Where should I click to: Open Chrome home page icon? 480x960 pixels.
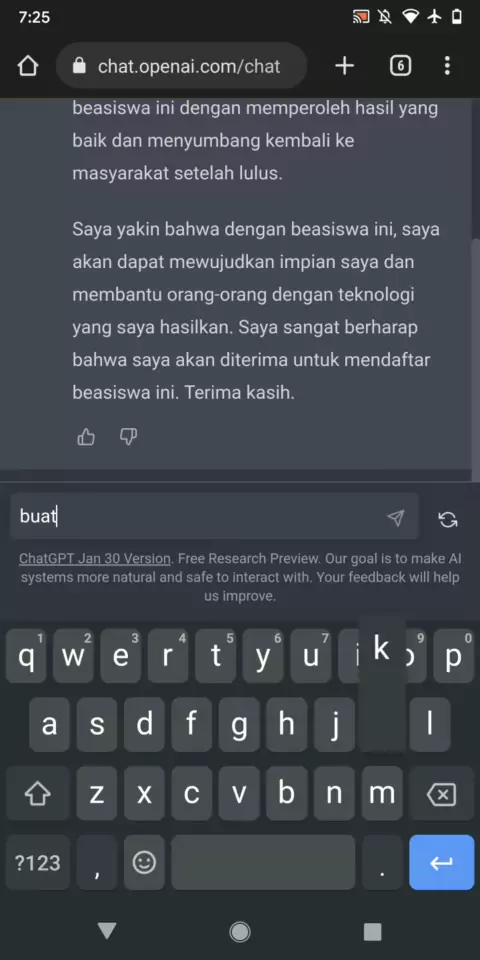28,66
